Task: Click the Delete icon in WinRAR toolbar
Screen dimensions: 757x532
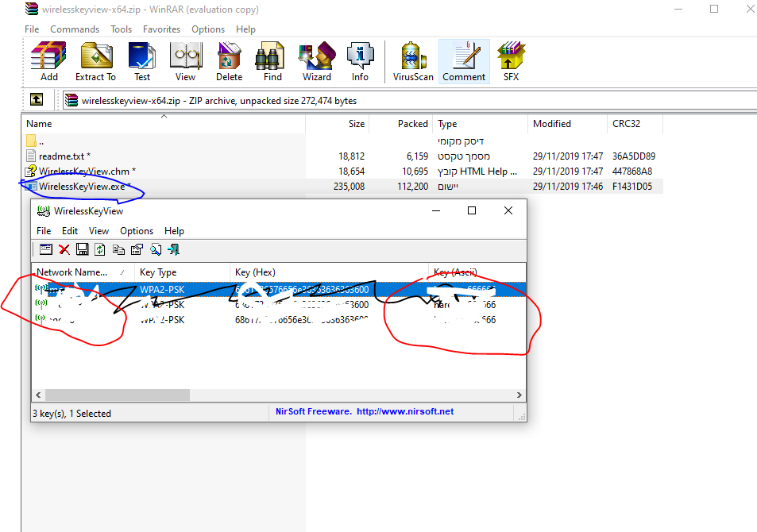Action: (229, 62)
